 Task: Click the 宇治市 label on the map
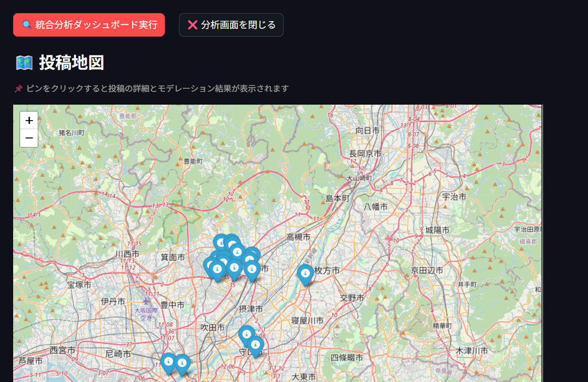454,197
